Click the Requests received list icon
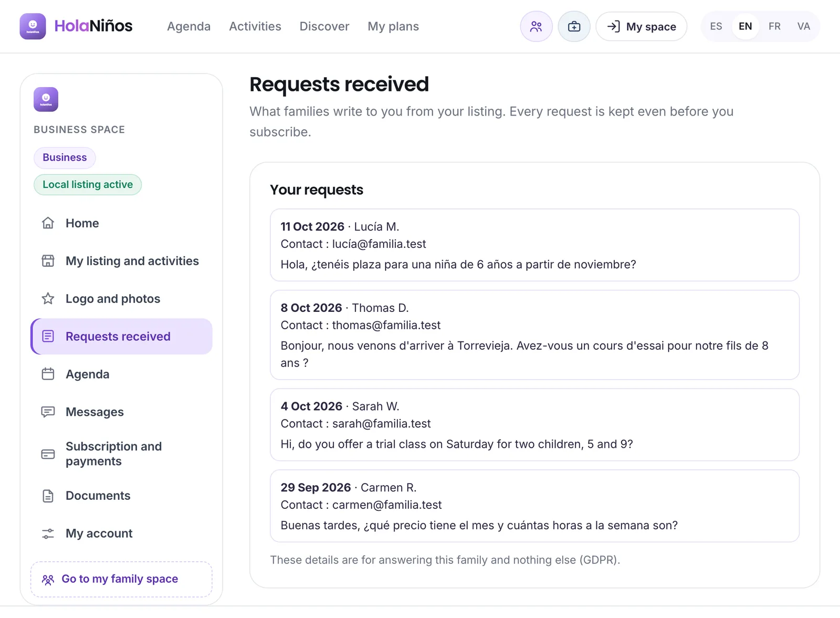 pyautogui.click(x=48, y=337)
